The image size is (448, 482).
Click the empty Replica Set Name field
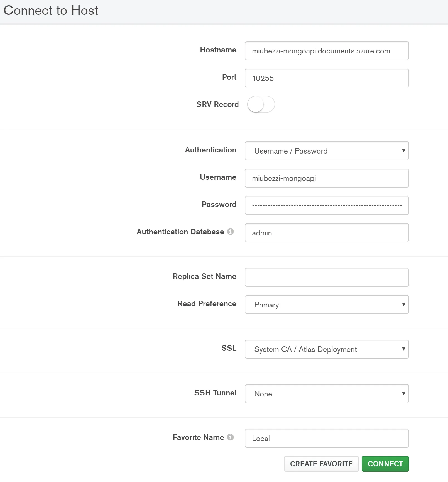(x=326, y=277)
